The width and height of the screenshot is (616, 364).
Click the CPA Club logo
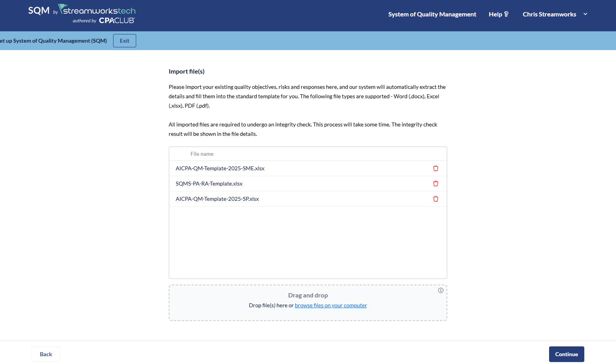(x=117, y=21)
